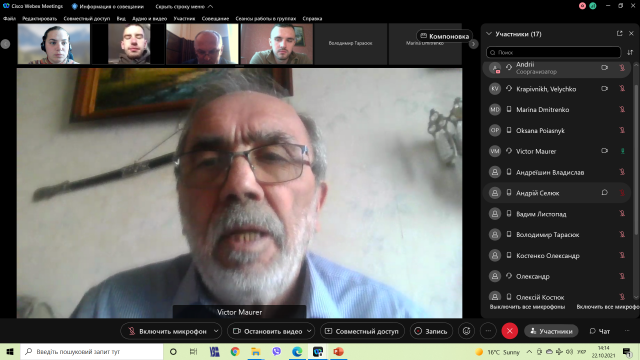Click Oksana Polasnyk microphone icon

point(622,130)
